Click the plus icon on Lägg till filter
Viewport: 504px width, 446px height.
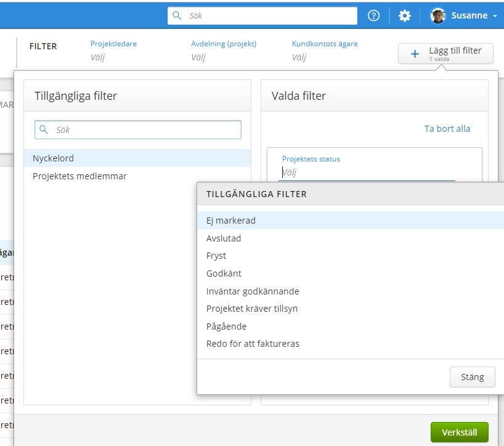point(415,54)
